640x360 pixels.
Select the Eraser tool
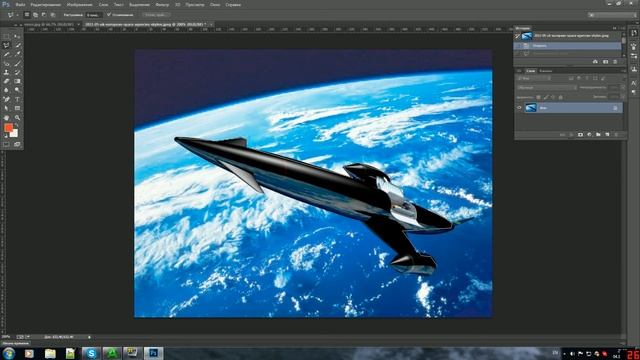pos(6,81)
